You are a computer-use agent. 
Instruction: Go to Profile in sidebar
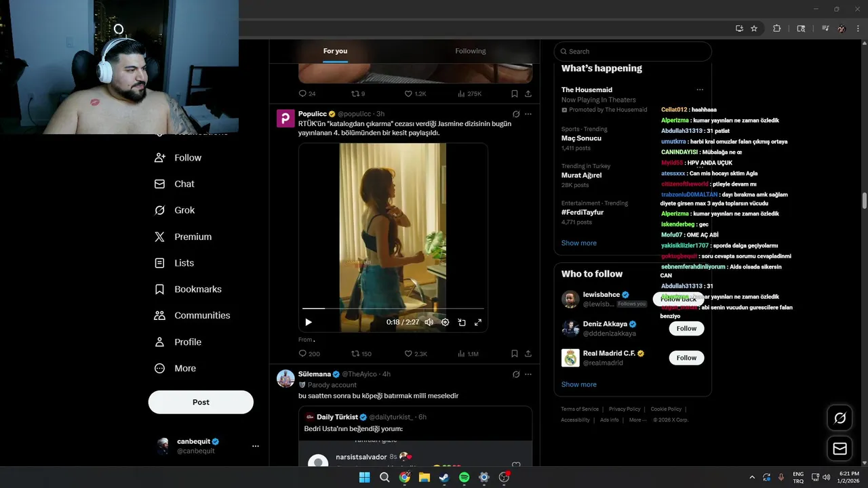point(178,342)
